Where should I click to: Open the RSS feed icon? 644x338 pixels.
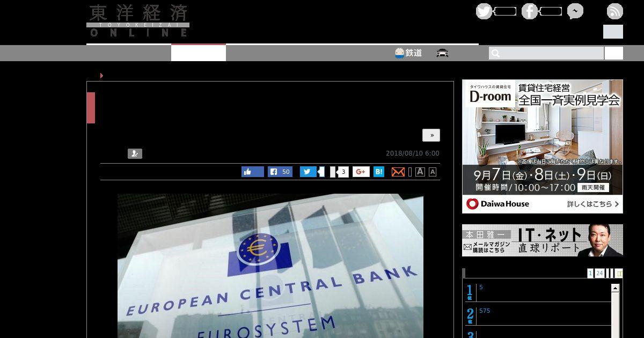[x=615, y=11]
